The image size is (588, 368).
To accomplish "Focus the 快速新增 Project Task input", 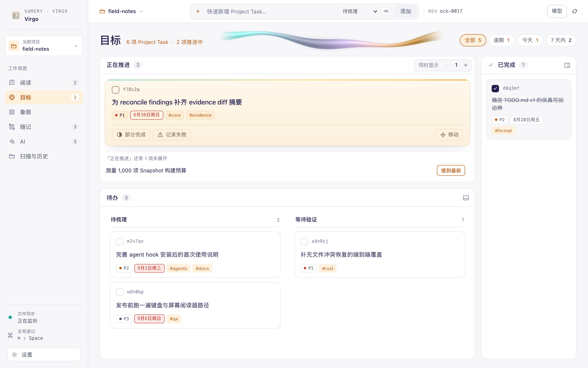I will 270,11.
